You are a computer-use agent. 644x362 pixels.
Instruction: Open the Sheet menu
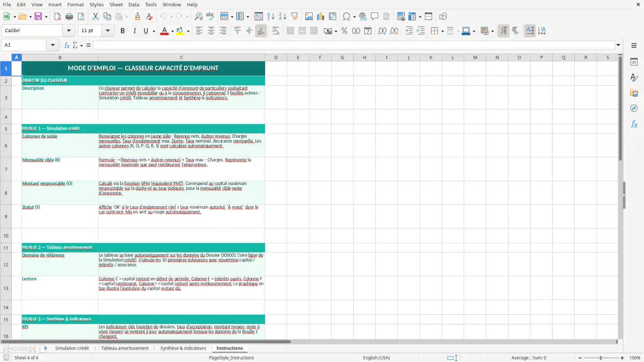[116, 4]
